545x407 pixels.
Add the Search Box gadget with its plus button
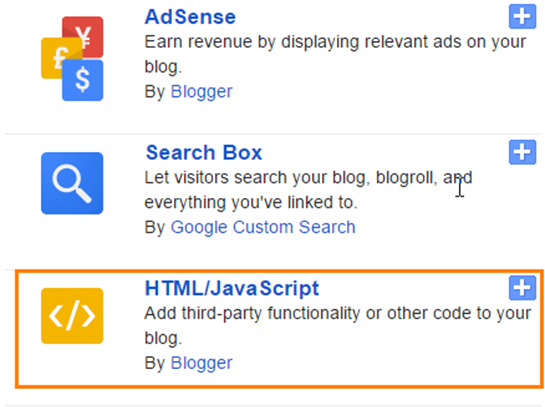tap(522, 152)
